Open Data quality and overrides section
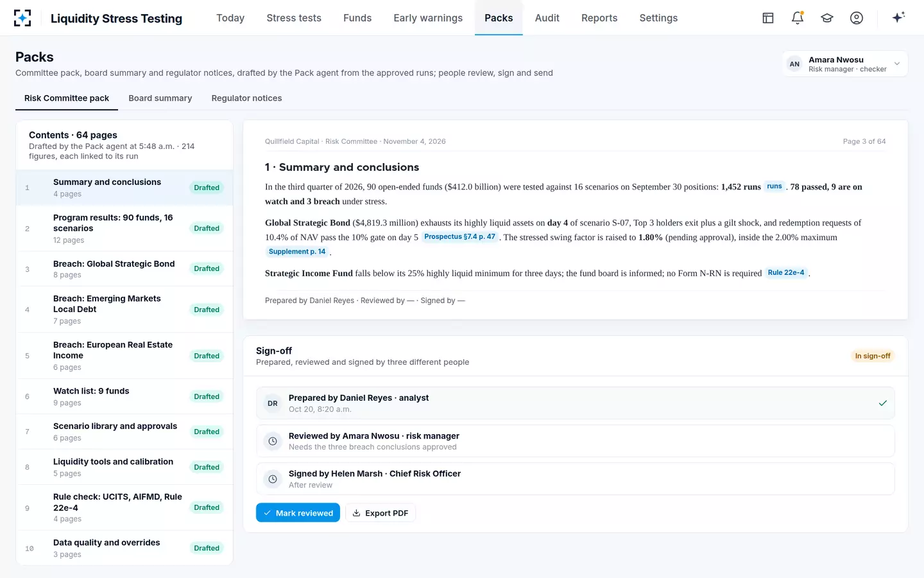 [x=124, y=548]
